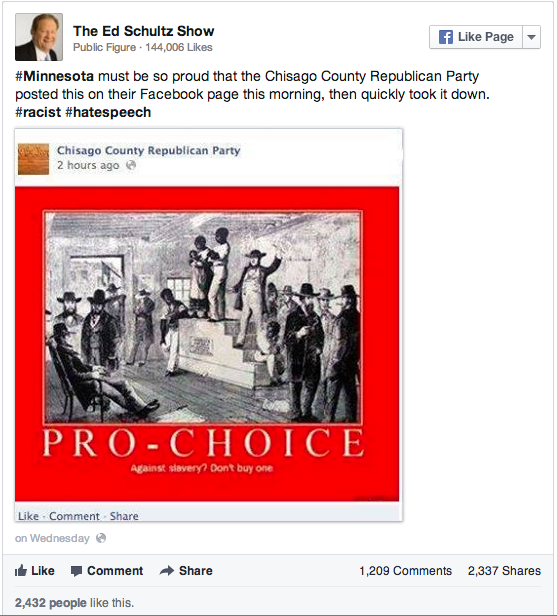Click globe icon next to 2 hours ago
The image size is (557, 616).
[x=131, y=165]
